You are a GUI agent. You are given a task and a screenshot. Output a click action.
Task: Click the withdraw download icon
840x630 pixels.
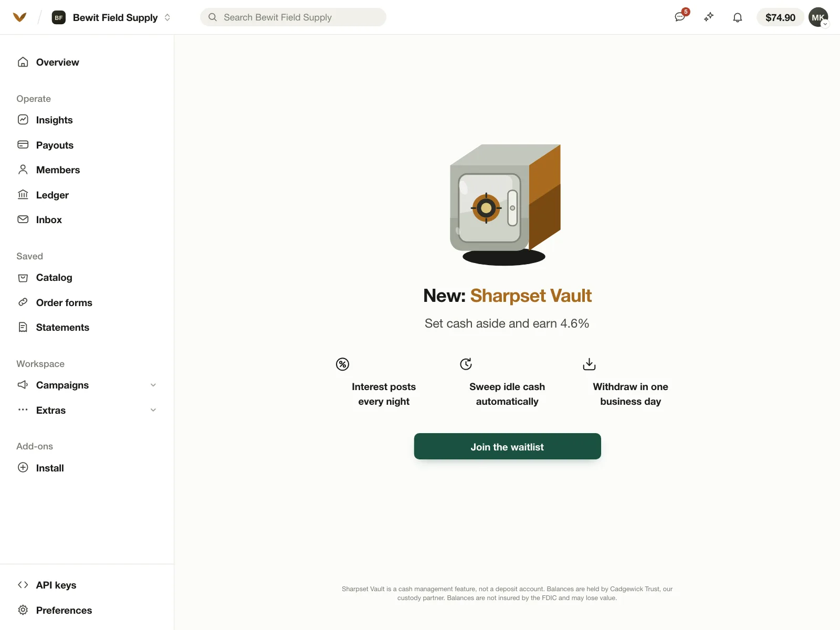(x=589, y=364)
